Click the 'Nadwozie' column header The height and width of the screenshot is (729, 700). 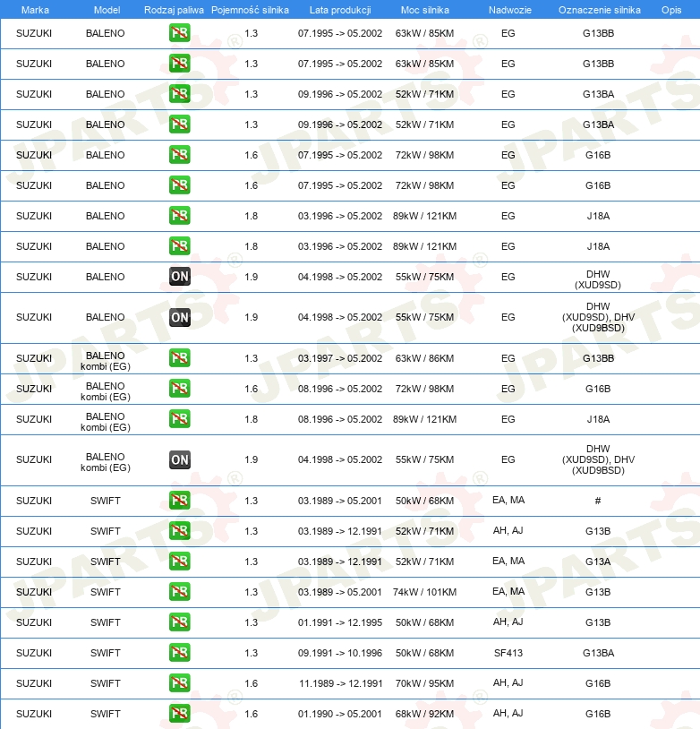point(510,10)
